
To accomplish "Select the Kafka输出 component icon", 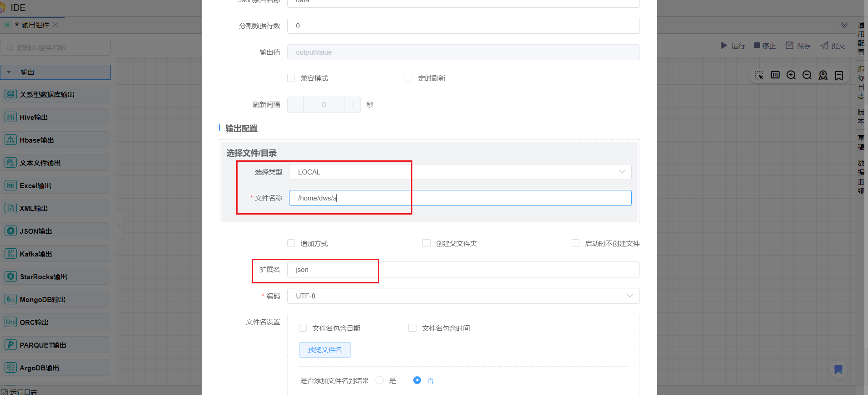I will pyautogui.click(x=11, y=254).
